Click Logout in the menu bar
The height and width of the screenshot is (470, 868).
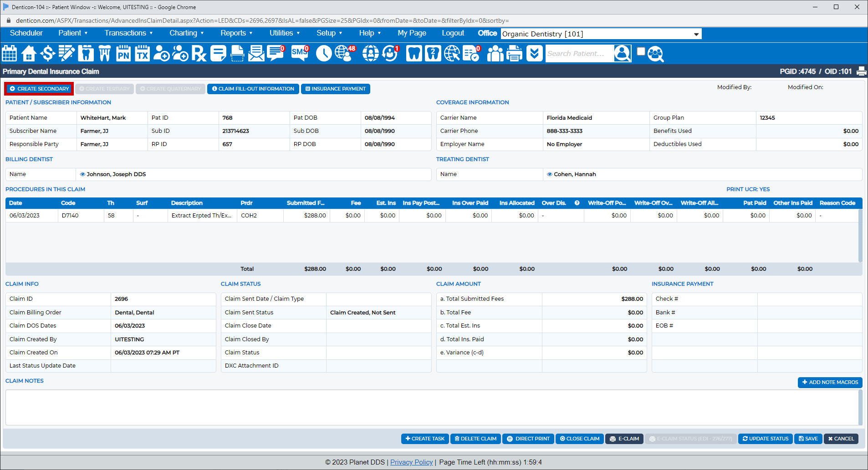[x=453, y=33]
